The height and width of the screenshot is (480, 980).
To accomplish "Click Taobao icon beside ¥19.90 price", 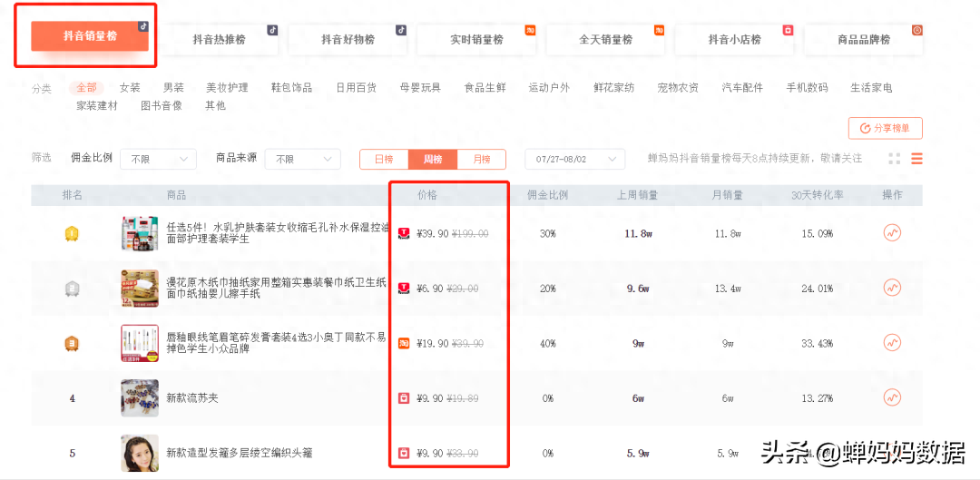I will pyautogui.click(x=404, y=343).
